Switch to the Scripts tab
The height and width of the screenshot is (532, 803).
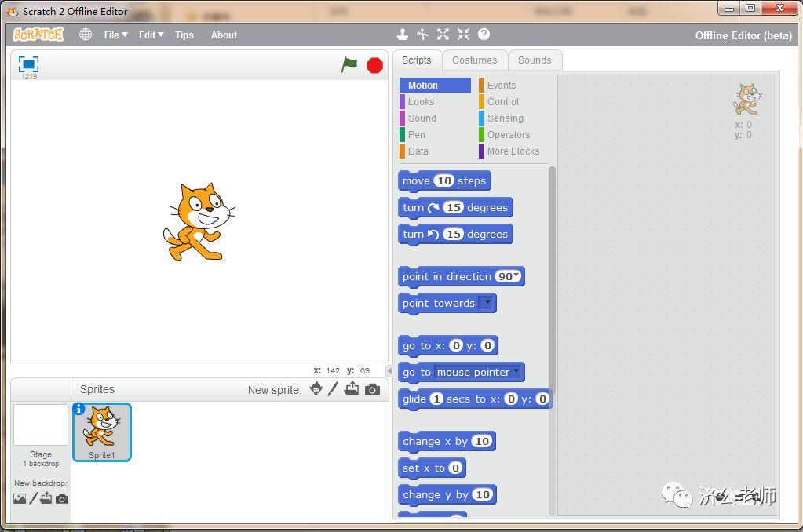416,60
